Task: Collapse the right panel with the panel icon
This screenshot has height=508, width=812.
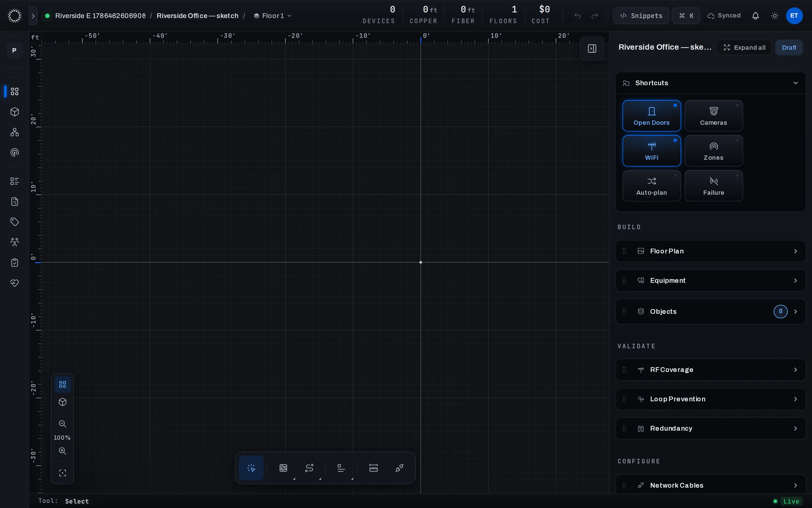Action: (x=592, y=48)
